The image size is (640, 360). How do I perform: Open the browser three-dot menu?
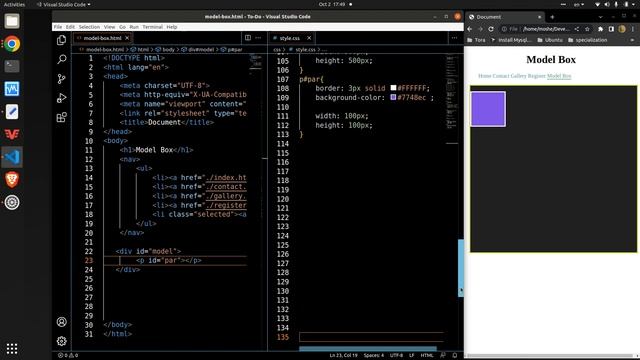pos(633,29)
